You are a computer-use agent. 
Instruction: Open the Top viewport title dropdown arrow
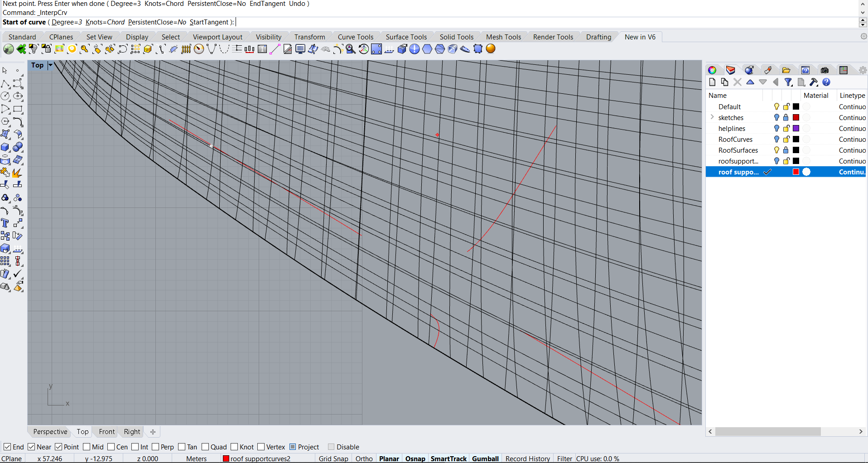(50, 65)
